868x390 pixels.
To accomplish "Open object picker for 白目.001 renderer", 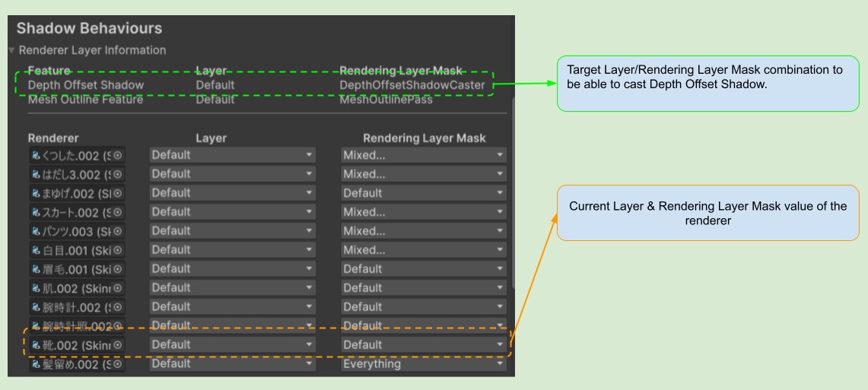I will (x=118, y=250).
